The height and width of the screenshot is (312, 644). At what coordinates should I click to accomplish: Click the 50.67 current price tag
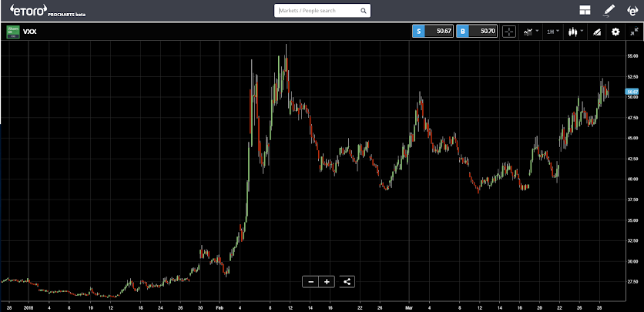tap(632, 92)
